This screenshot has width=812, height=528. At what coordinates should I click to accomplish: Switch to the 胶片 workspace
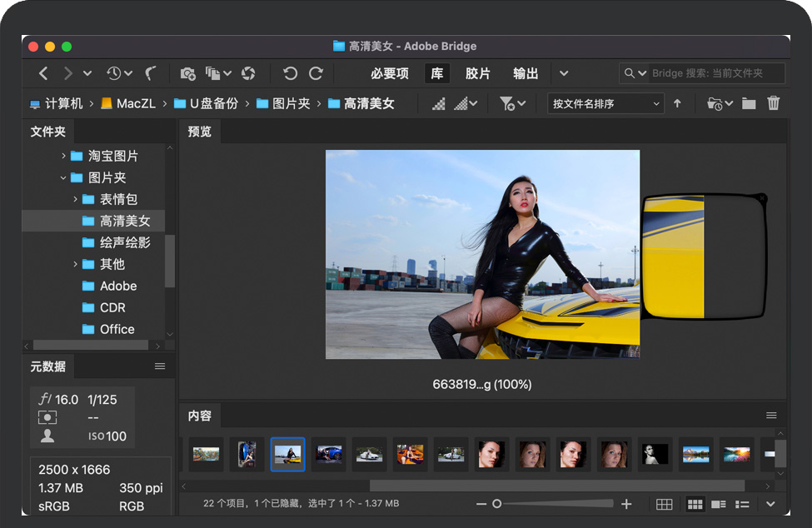(x=477, y=74)
